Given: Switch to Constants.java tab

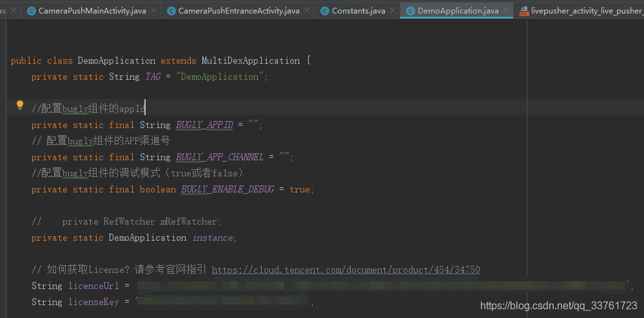Looking at the screenshot, I should coord(358,11).
